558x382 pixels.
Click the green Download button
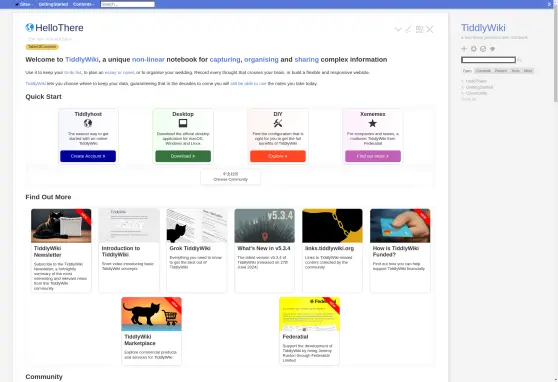point(183,156)
